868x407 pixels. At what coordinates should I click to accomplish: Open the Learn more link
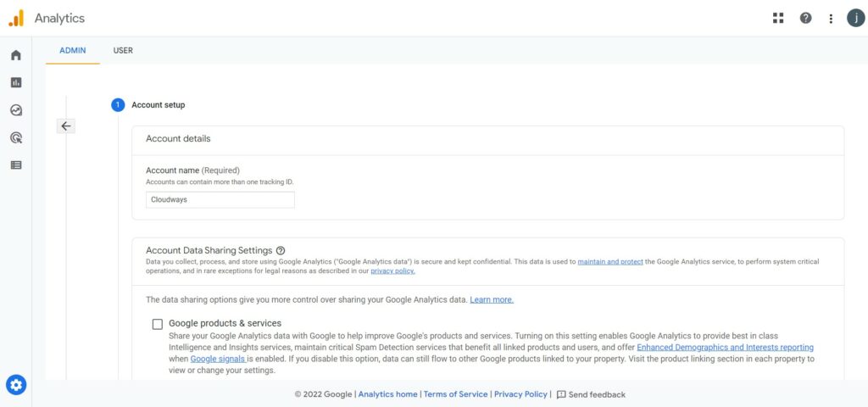(x=492, y=299)
